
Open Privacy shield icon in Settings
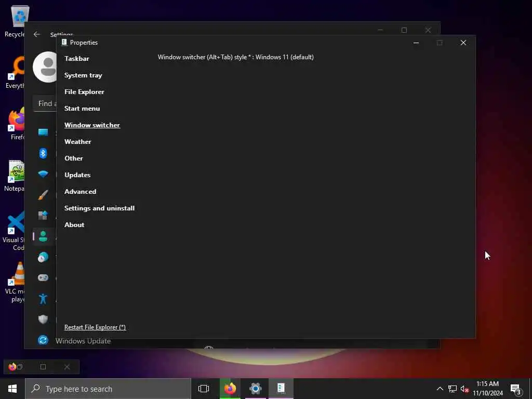click(x=43, y=320)
